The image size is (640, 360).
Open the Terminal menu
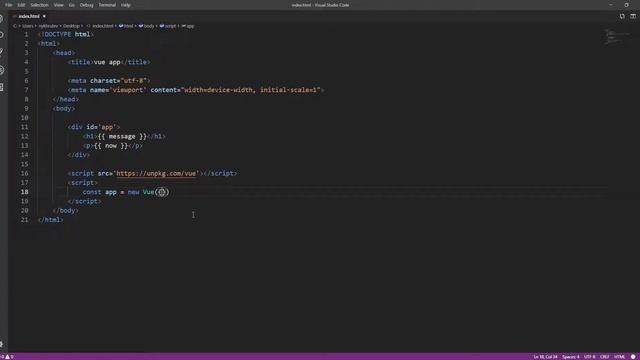point(107,5)
